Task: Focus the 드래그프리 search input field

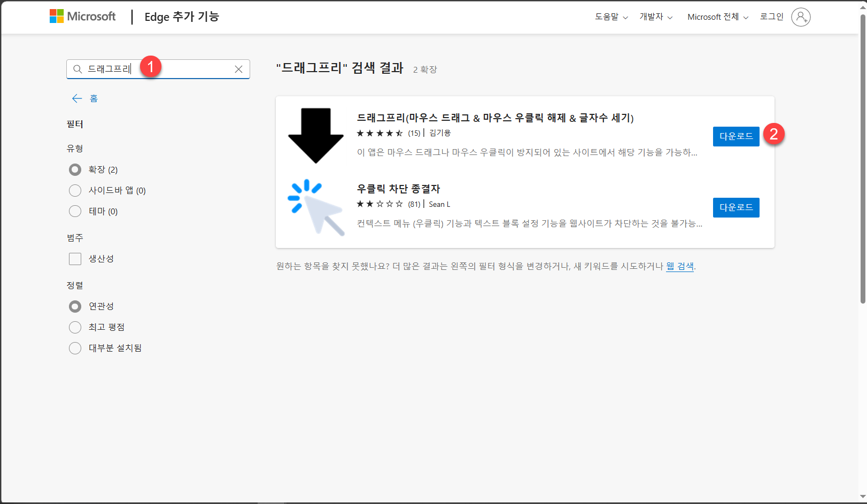Action: [x=158, y=69]
